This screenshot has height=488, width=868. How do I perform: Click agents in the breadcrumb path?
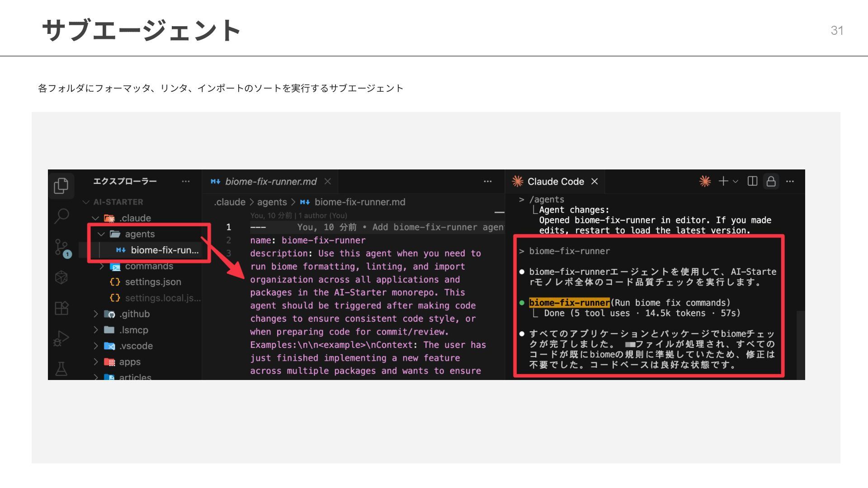coord(272,202)
